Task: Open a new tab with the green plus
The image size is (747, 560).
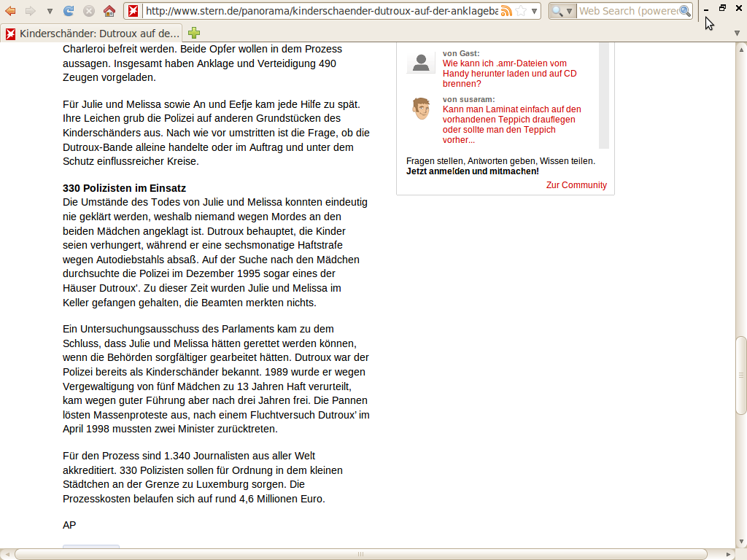Action: tap(194, 33)
